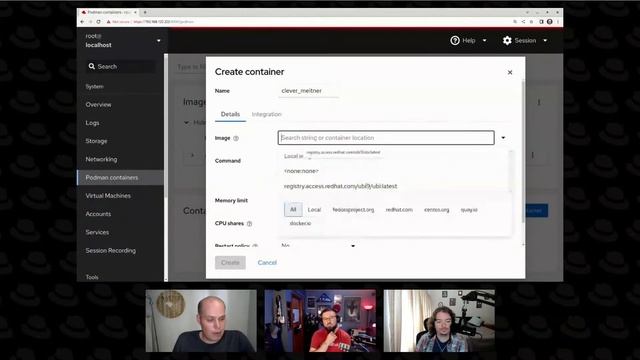The height and width of the screenshot is (360, 640).
Task: Reload the browser page
Action: pos(98,22)
